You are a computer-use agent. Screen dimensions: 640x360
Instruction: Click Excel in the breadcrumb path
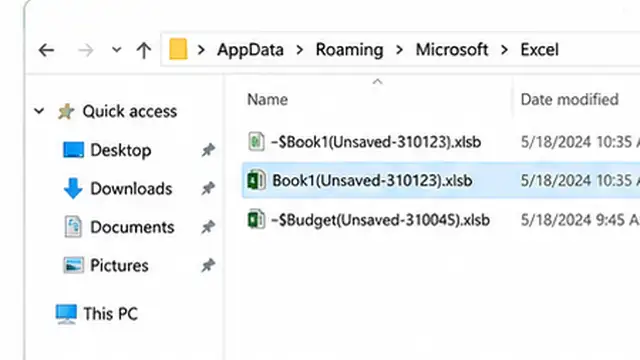(x=539, y=50)
